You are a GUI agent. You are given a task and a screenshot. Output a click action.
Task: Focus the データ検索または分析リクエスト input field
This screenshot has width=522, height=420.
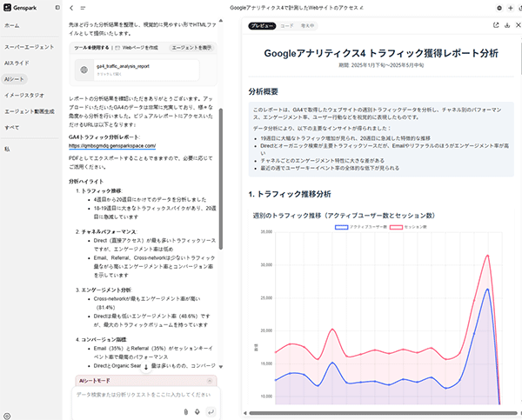(144, 395)
